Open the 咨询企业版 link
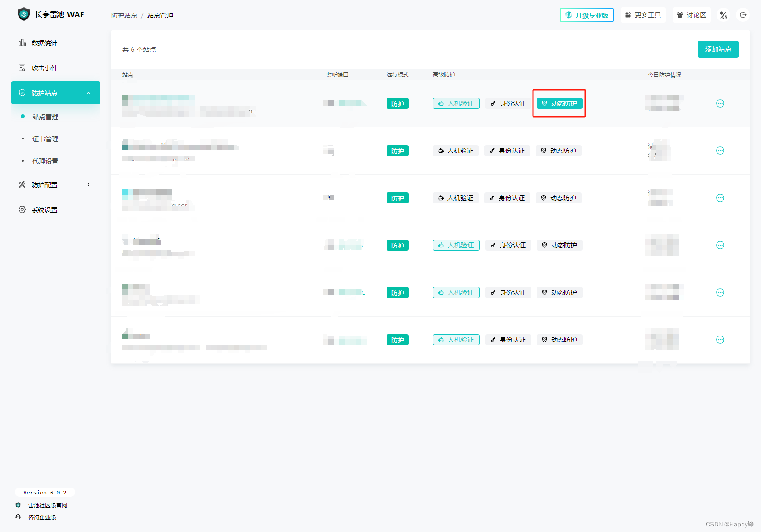Screen dimensions: 761x532 coord(42,517)
